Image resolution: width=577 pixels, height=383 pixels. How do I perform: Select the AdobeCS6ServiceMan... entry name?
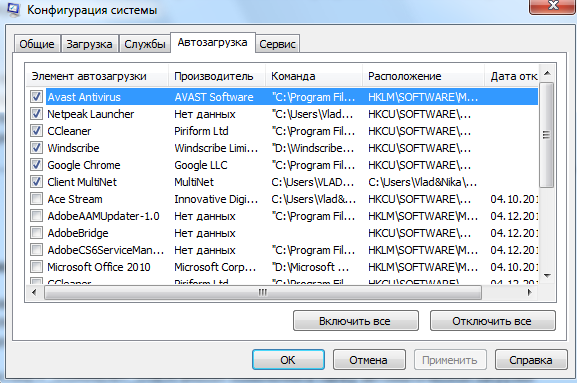(106, 250)
